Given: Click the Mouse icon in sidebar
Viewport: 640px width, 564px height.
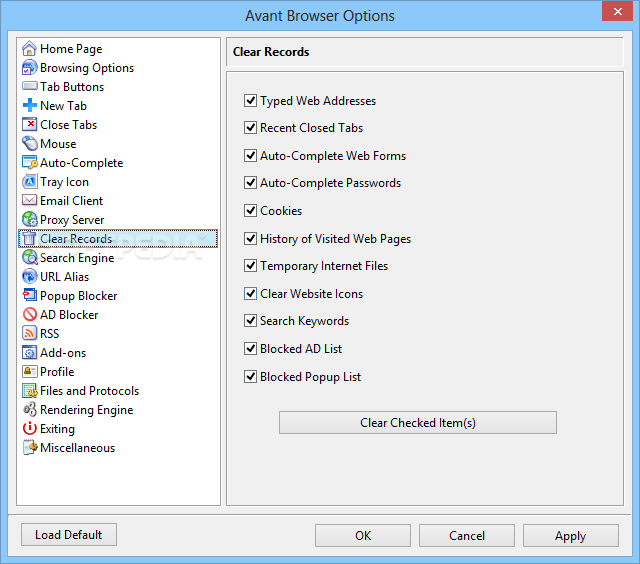Looking at the screenshot, I should pyautogui.click(x=29, y=144).
